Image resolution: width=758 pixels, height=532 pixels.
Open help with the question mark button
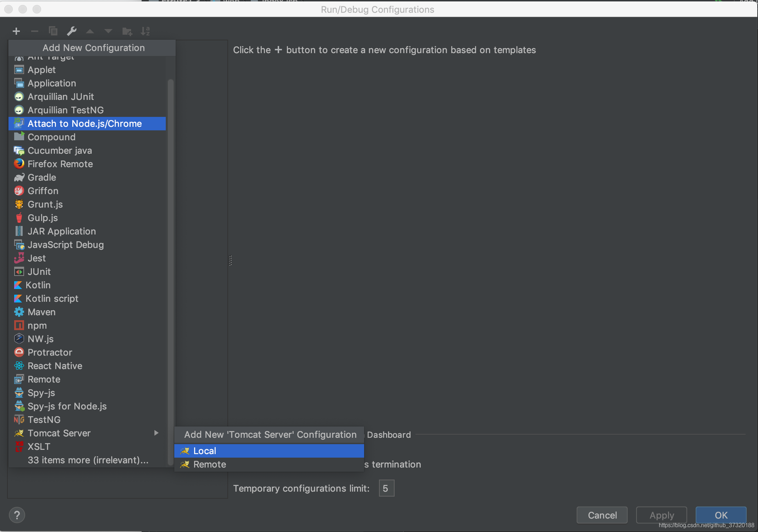tap(17, 515)
